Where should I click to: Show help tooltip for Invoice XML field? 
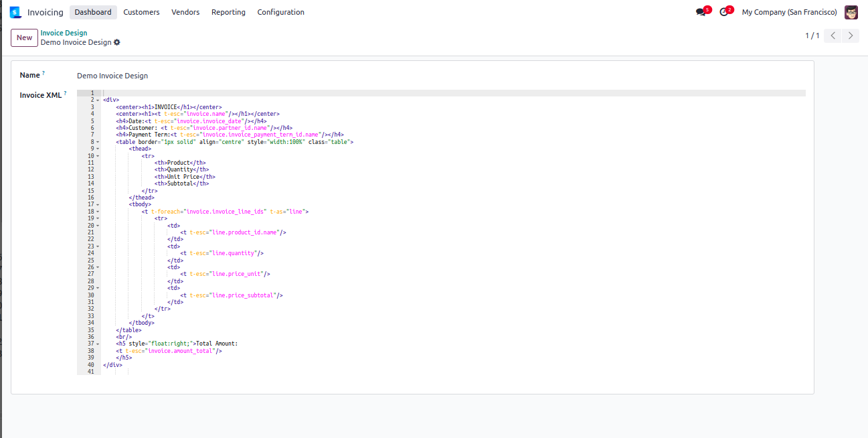point(65,92)
